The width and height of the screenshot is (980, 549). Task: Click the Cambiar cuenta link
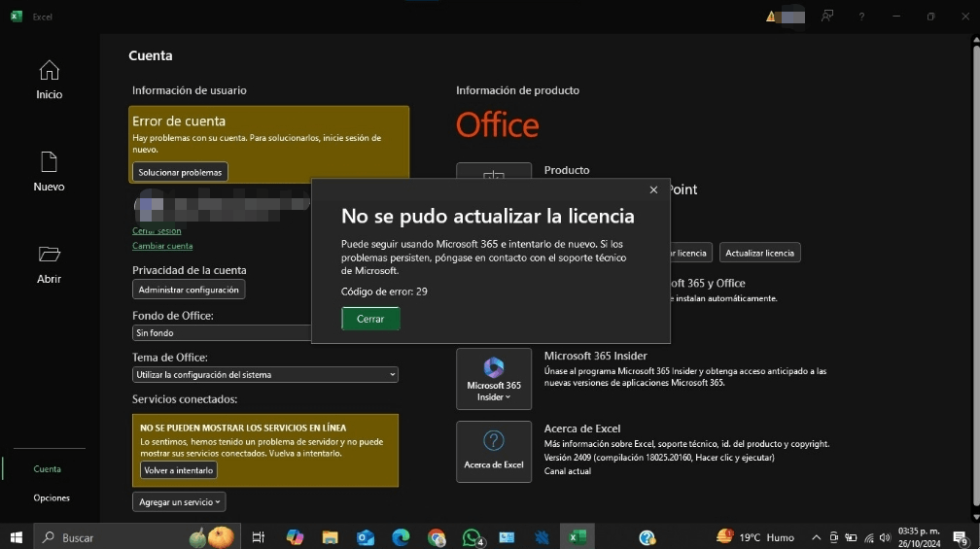click(x=162, y=246)
